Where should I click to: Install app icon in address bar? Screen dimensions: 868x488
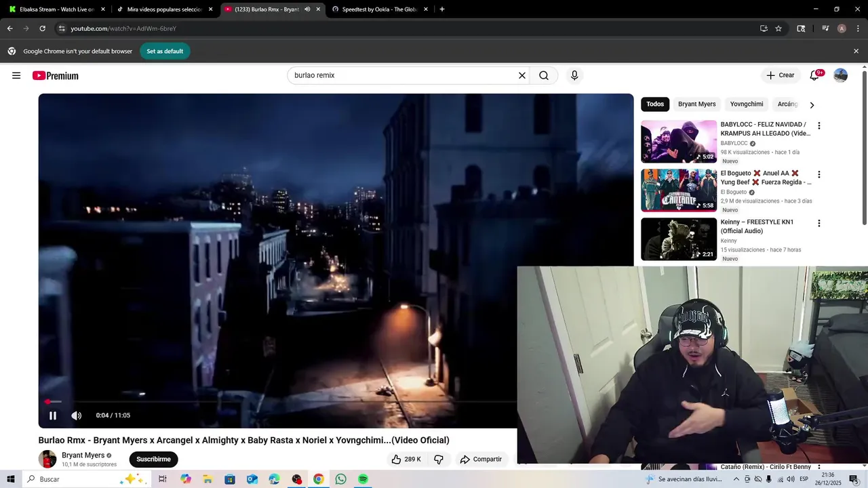pos(764,28)
